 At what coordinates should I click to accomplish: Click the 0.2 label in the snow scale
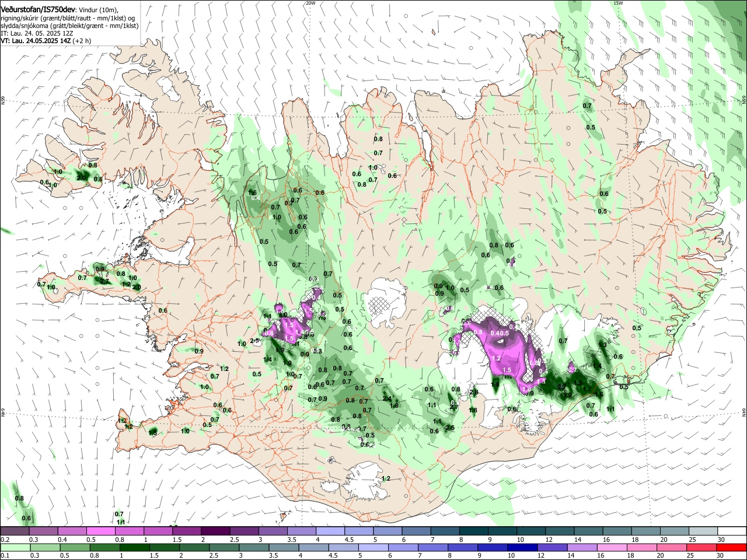(x=4, y=540)
